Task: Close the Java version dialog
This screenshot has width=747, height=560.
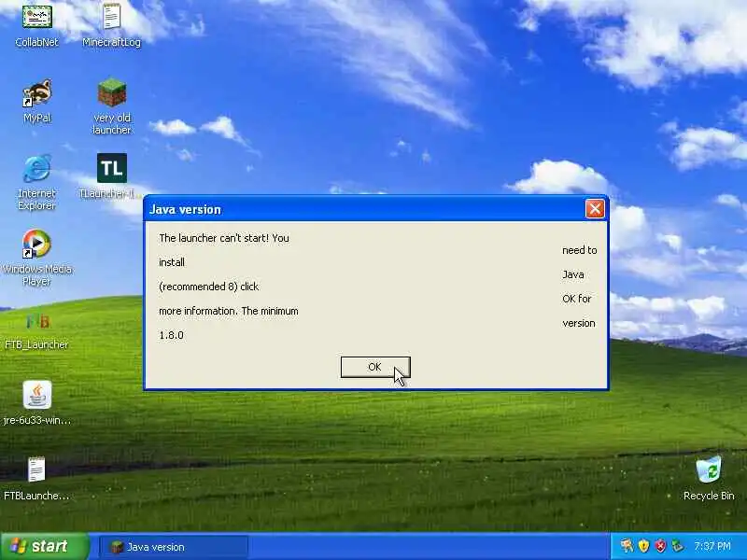Action: 595,208
